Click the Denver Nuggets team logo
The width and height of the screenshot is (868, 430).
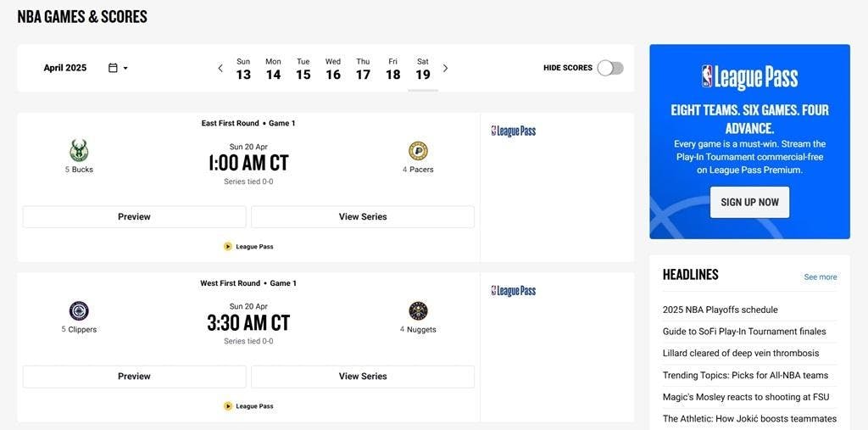click(x=418, y=311)
